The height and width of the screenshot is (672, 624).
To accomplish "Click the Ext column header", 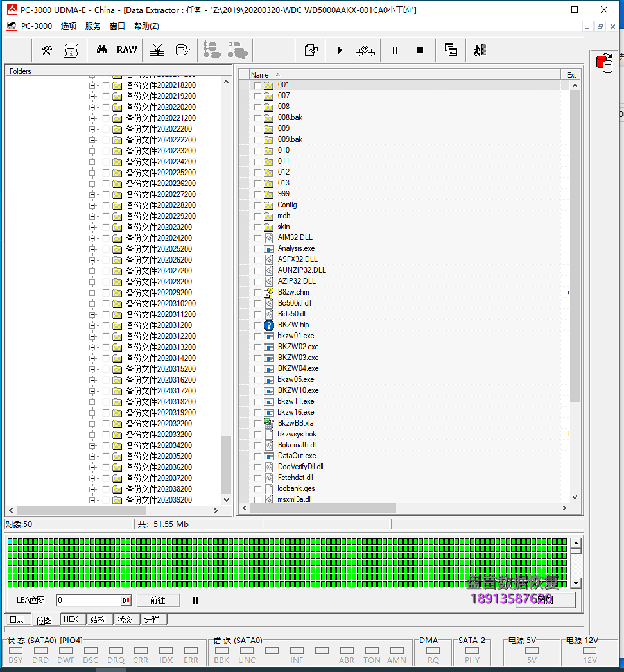I will click(571, 74).
